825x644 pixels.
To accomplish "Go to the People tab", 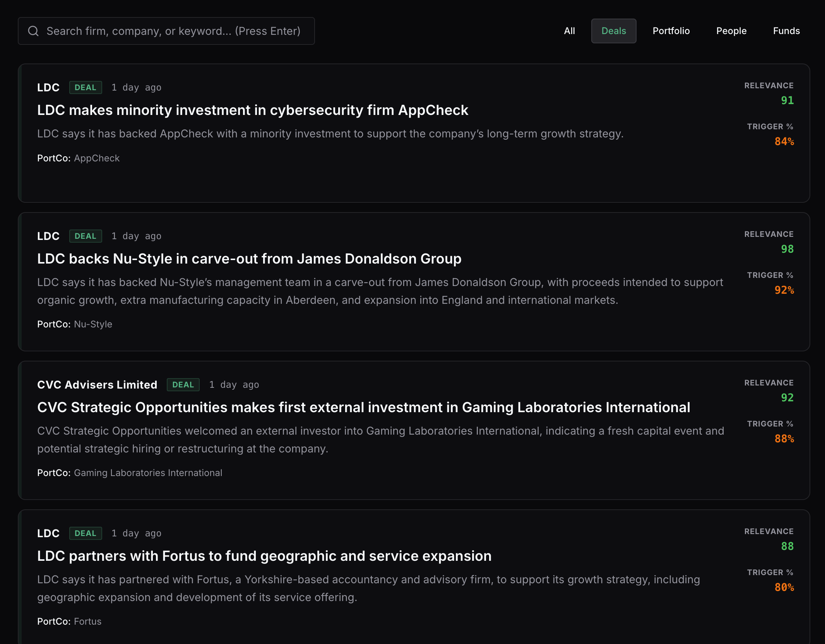I will [731, 31].
